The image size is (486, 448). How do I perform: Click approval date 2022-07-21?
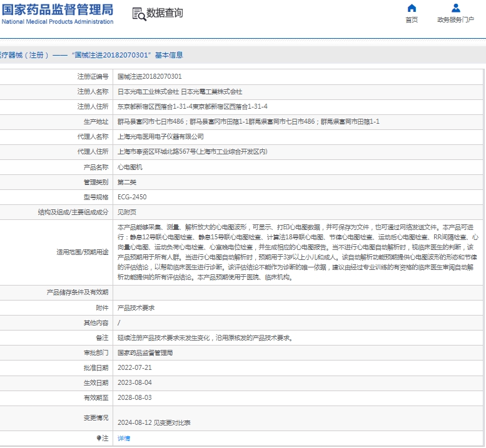[134, 367]
